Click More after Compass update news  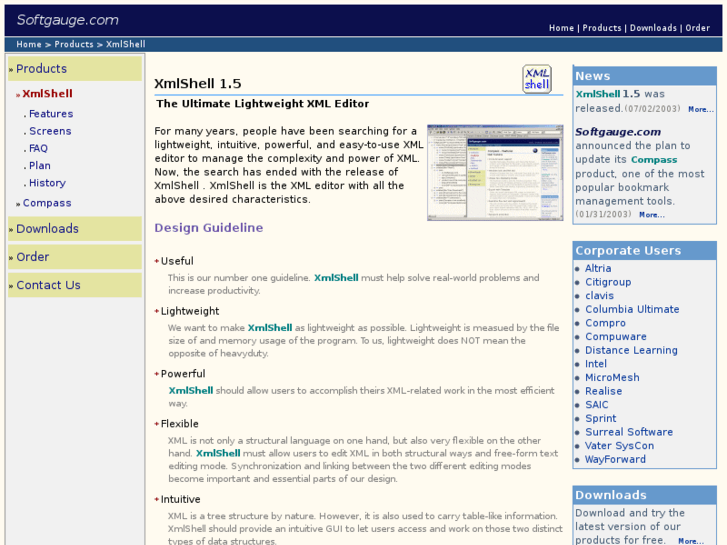pyautogui.click(x=651, y=215)
